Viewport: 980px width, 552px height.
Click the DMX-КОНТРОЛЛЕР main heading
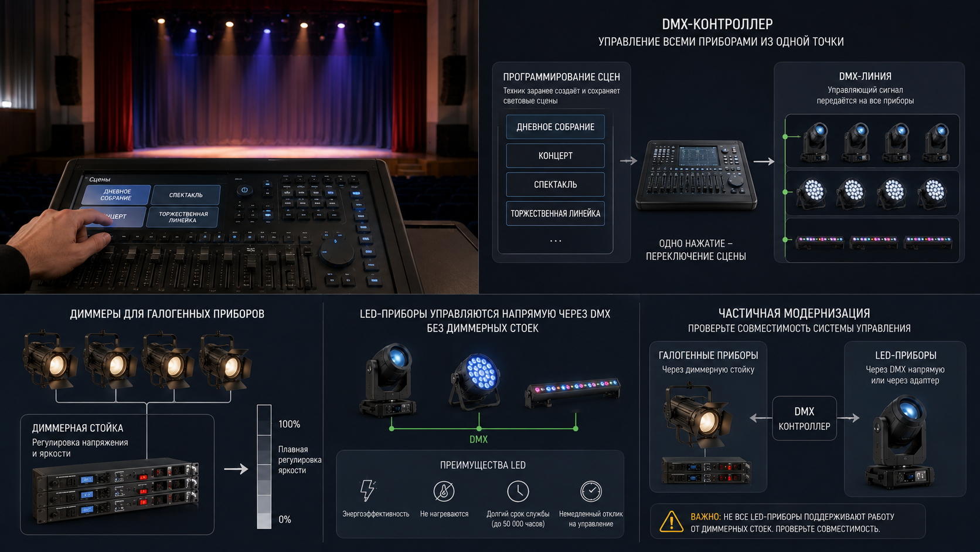click(x=717, y=24)
